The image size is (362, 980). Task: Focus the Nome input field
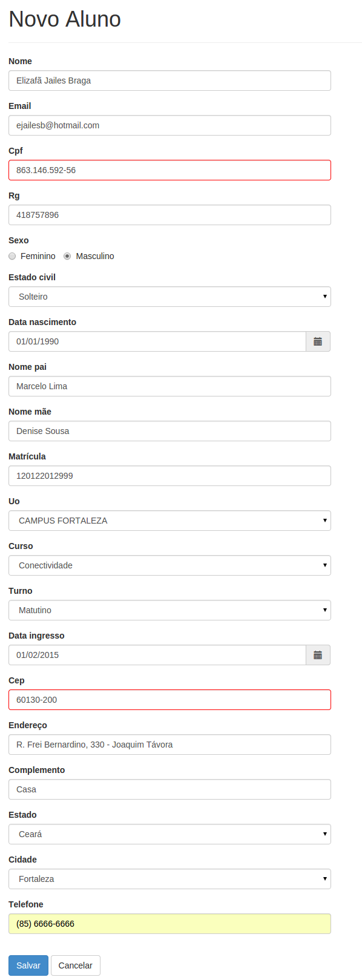[x=169, y=81]
